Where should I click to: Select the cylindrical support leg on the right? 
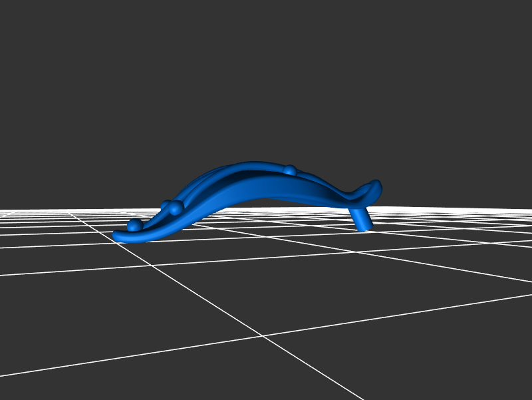point(362,217)
